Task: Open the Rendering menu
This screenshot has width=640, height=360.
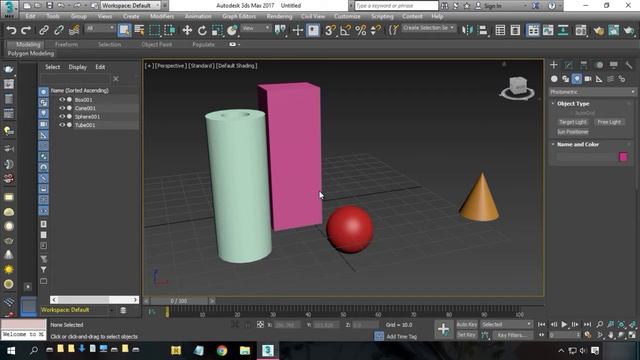Action: point(279,17)
